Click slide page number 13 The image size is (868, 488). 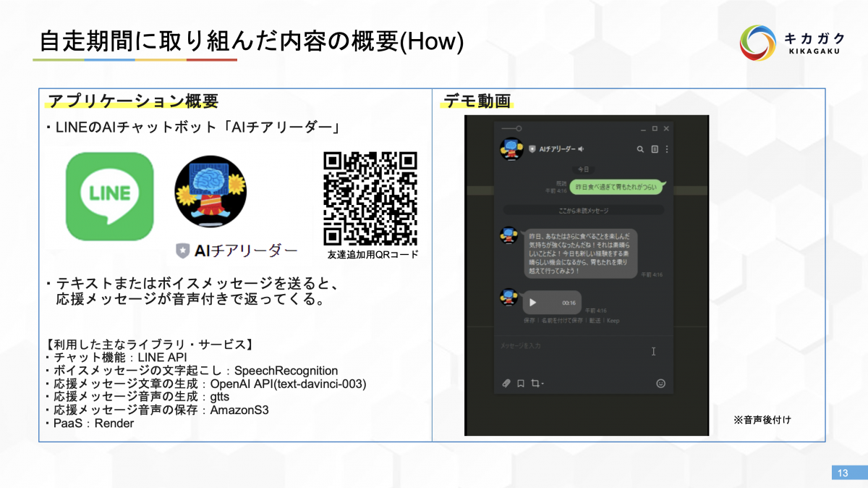pos(843,473)
